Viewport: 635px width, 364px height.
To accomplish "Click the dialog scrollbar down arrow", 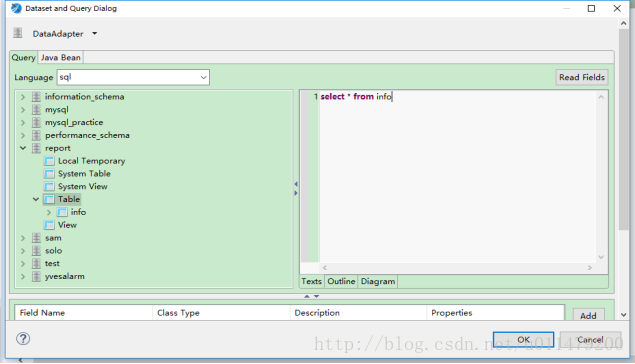I will point(624,315).
